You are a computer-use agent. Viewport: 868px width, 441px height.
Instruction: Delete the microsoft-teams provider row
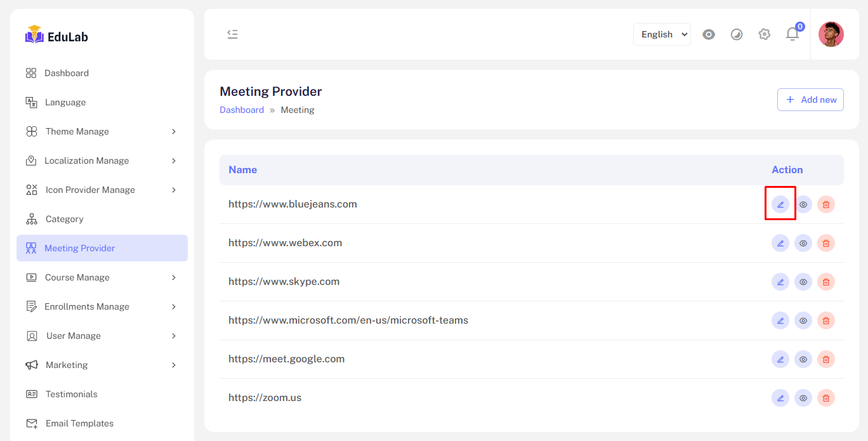825,320
